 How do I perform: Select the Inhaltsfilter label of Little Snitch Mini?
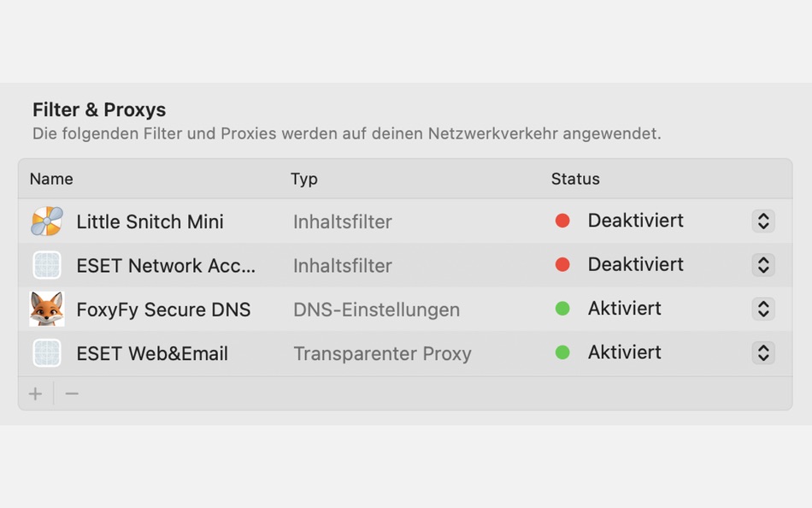tap(342, 221)
